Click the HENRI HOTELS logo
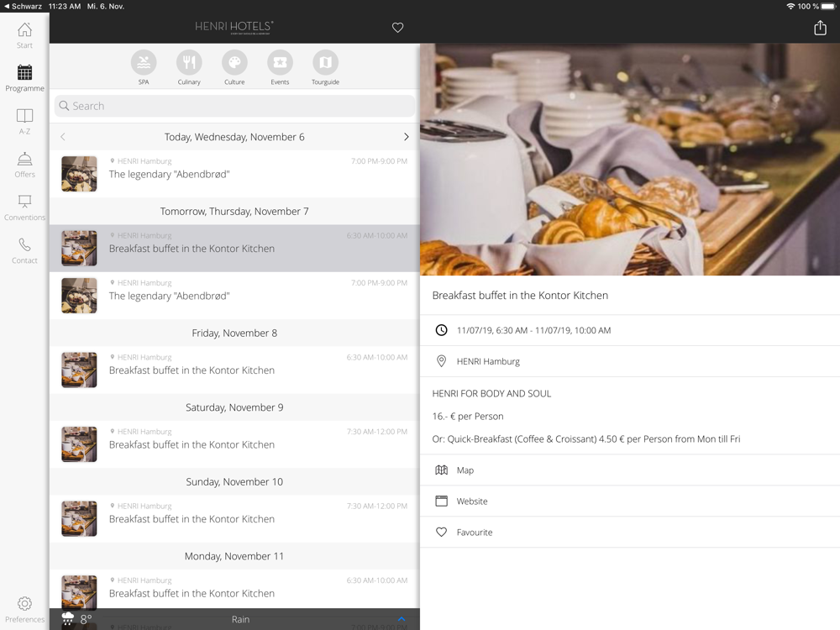Viewport: 840px width, 630px height. (234, 28)
